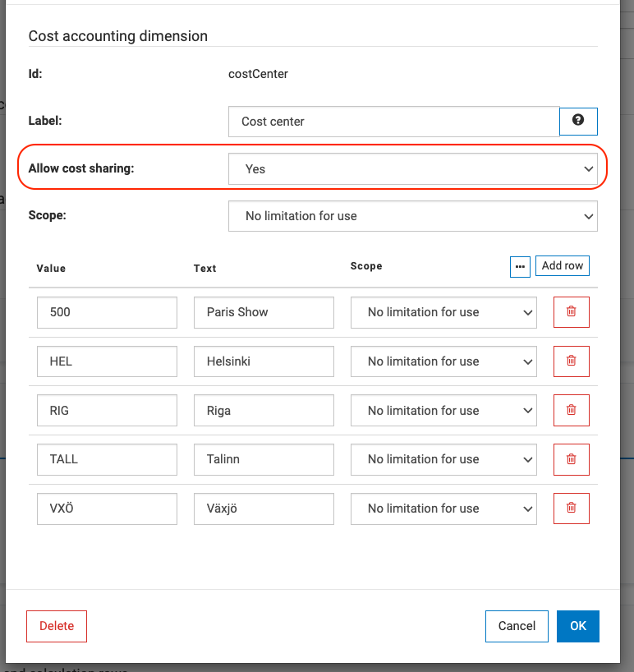Expand the main Scope dropdown
The height and width of the screenshot is (672, 634).
point(412,216)
